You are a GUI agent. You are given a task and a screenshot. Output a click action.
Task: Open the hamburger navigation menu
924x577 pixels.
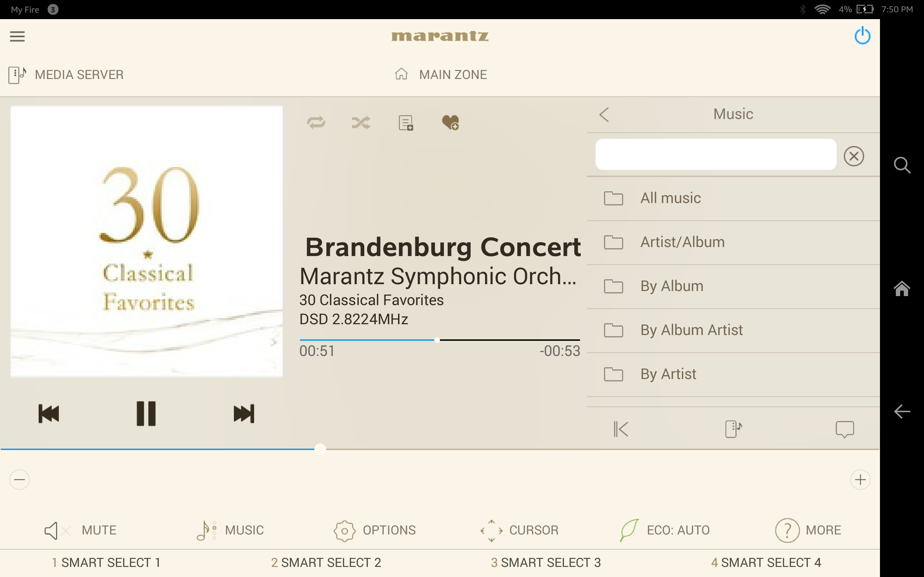pyautogui.click(x=17, y=36)
